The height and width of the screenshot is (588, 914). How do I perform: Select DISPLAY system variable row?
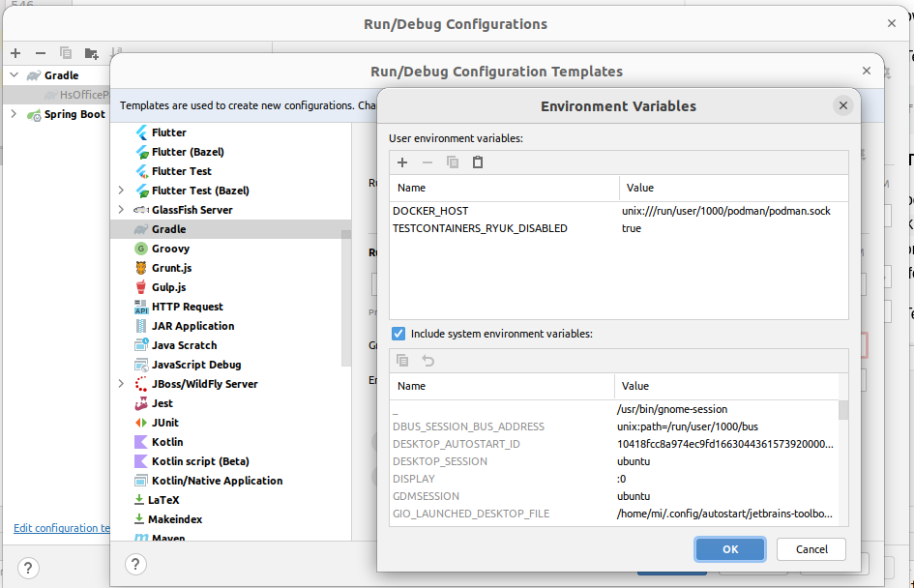(x=614, y=479)
